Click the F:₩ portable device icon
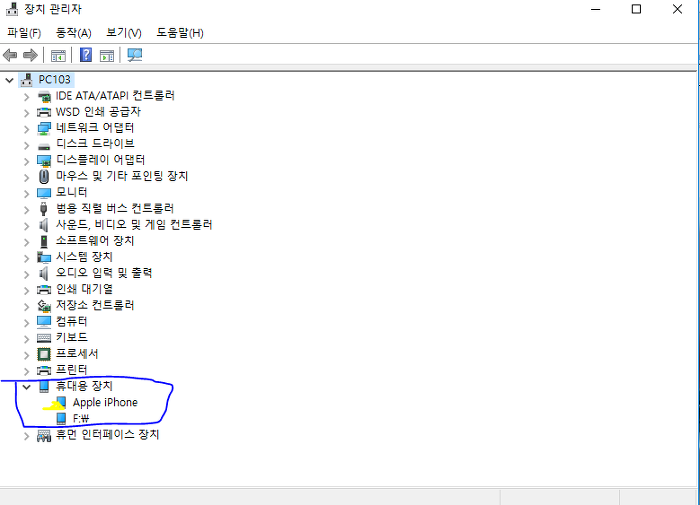This screenshot has width=700, height=505. coord(61,418)
